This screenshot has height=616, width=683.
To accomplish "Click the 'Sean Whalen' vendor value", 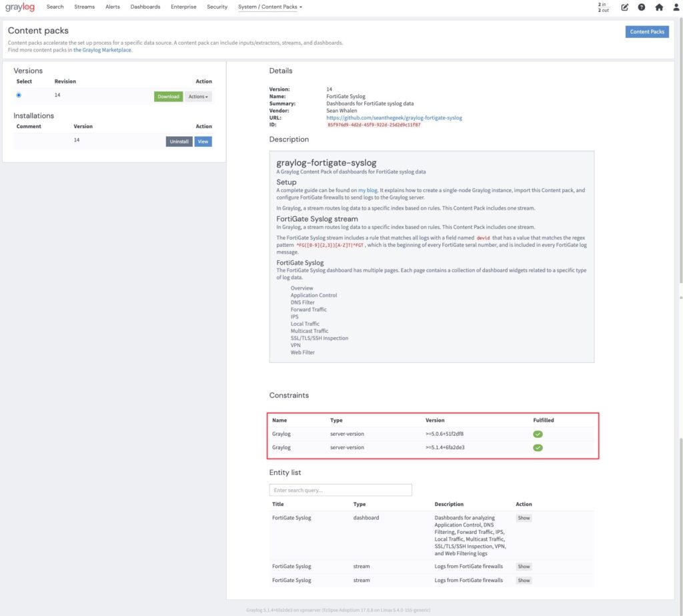I will [341, 111].
